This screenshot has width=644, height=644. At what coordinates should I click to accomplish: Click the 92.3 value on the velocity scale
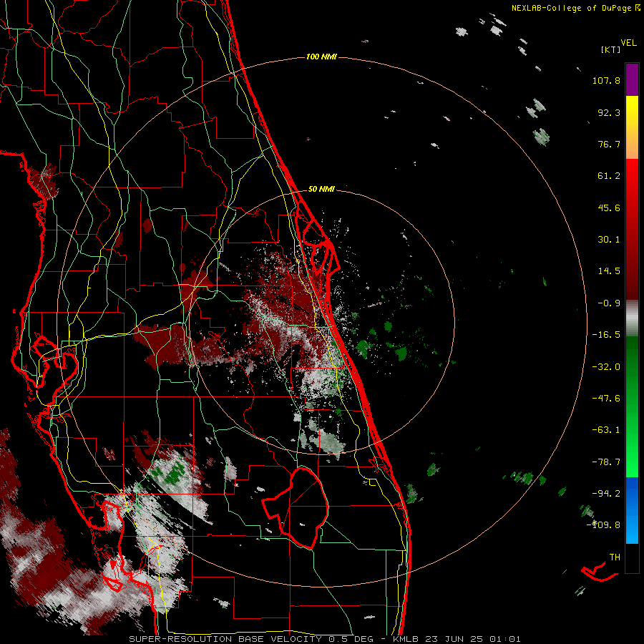tap(609, 112)
